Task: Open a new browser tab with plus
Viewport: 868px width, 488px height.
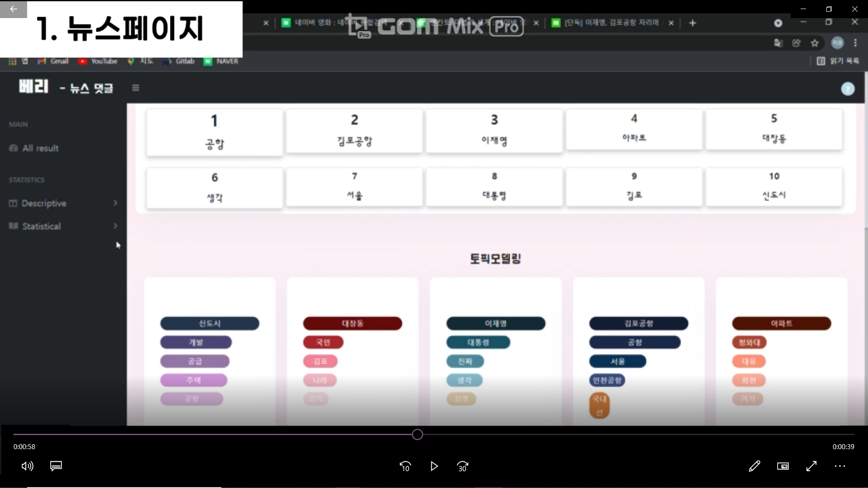Action: pyautogui.click(x=693, y=23)
